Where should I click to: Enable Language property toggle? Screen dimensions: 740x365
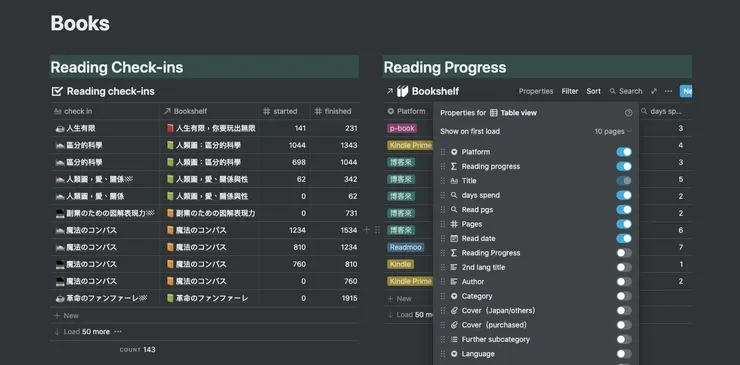[x=623, y=354]
